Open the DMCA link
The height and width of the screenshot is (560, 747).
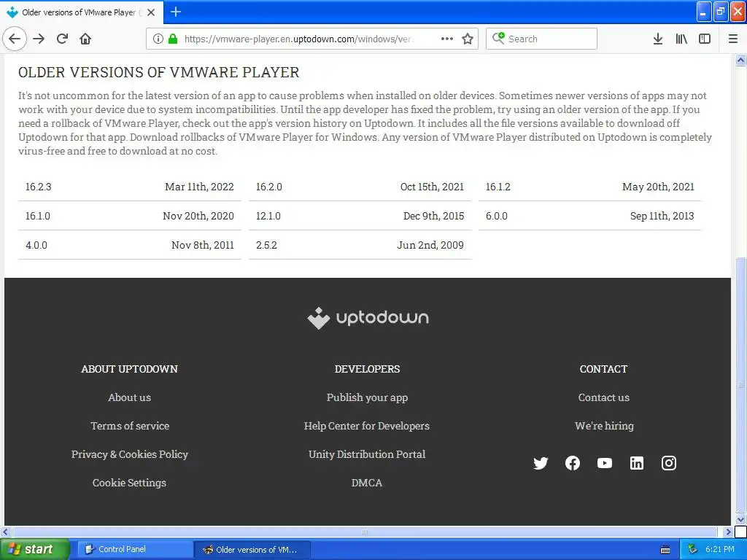click(367, 483)
